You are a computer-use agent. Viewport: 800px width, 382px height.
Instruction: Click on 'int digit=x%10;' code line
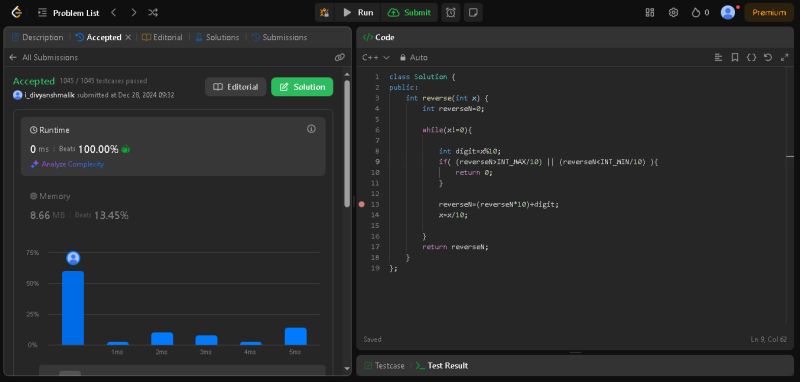[470, 151]
